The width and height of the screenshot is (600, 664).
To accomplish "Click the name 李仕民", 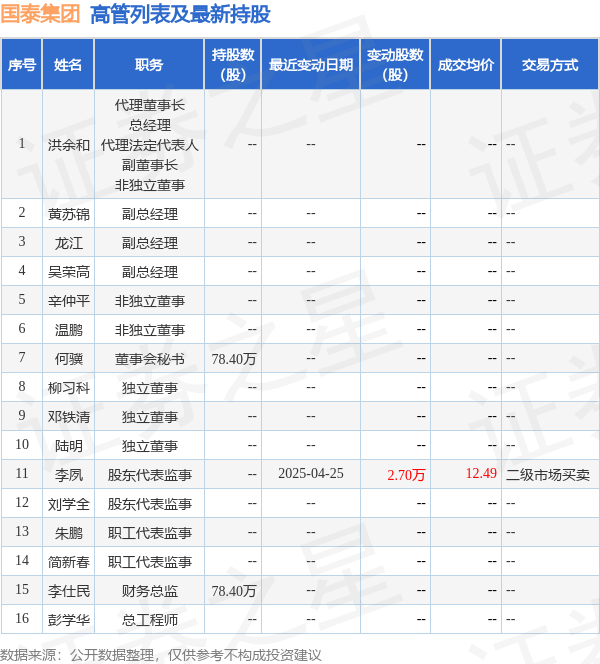I will tap(69, 591).
